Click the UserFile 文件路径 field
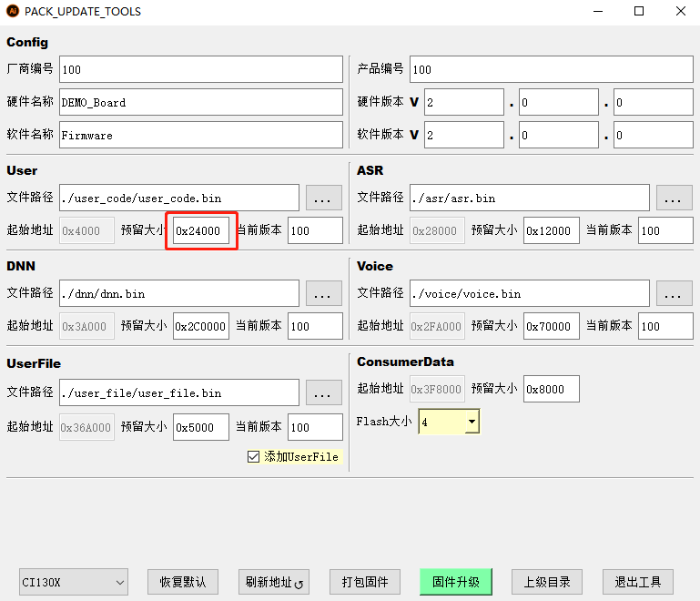The width and height of the screenshot is (700, 601). click(x=179, y=392)
